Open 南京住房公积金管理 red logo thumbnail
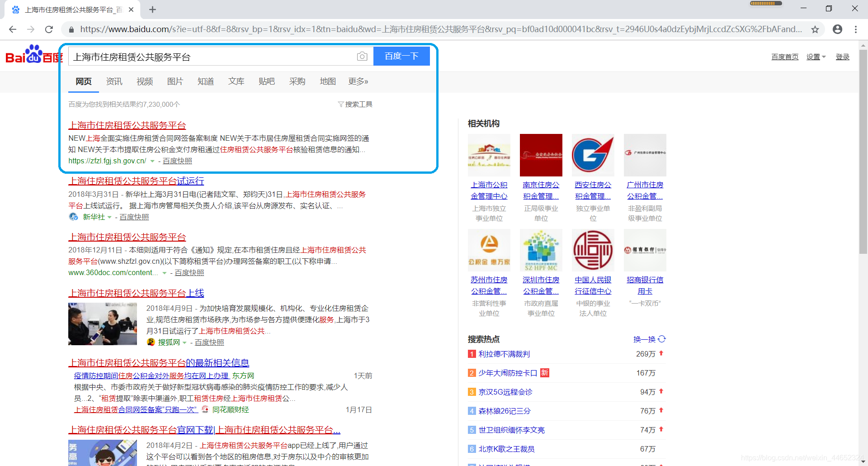This screenshot has width=868, height=466. [x=541, y=155]
